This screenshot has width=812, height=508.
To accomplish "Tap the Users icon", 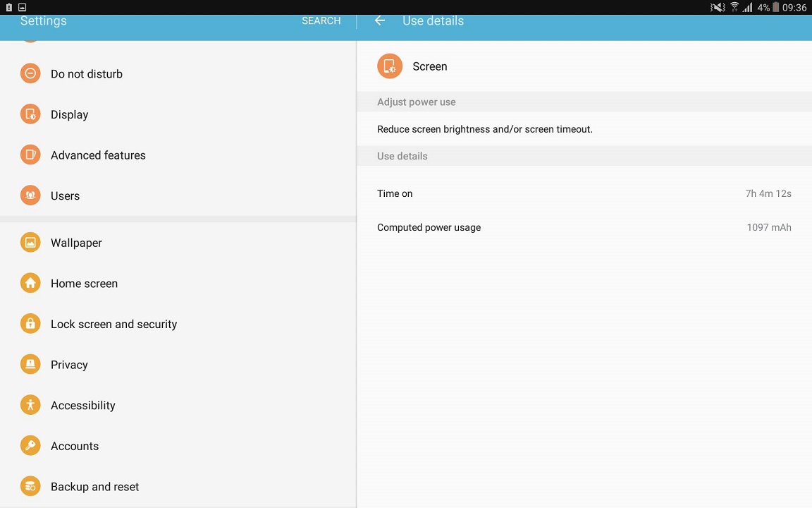I will (x=30, y=195).
